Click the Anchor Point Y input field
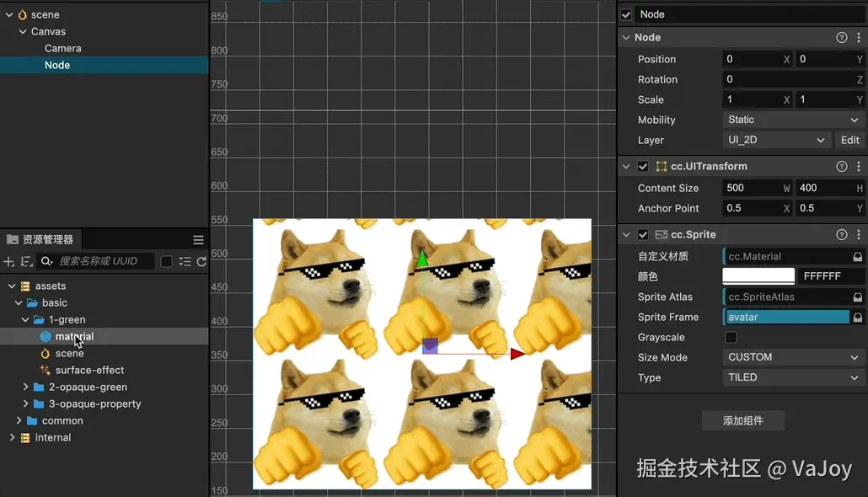 click(x=829, y=208)
